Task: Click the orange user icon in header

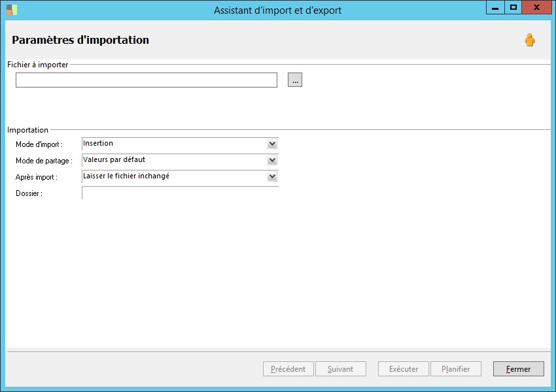Action: point(529,41)
